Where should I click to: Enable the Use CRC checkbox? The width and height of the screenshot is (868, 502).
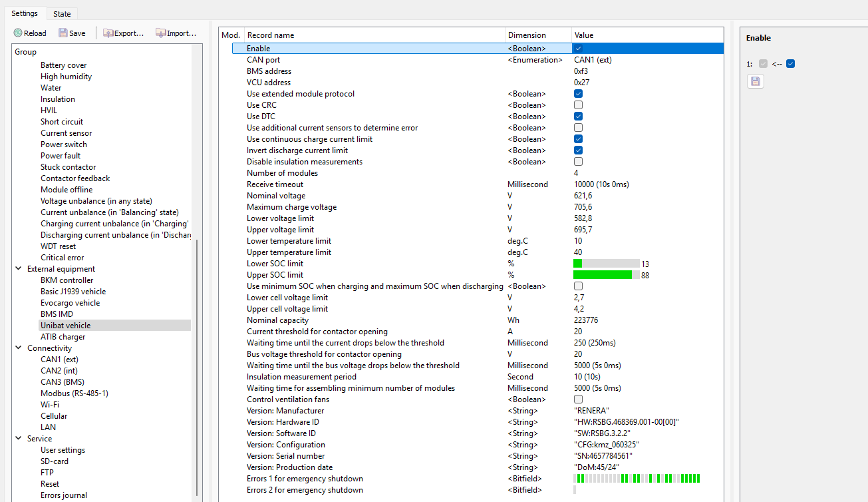579,105
